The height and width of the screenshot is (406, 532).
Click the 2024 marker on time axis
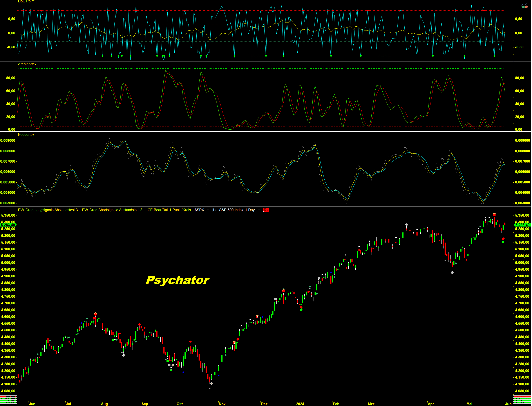click(x=300, y=404)
